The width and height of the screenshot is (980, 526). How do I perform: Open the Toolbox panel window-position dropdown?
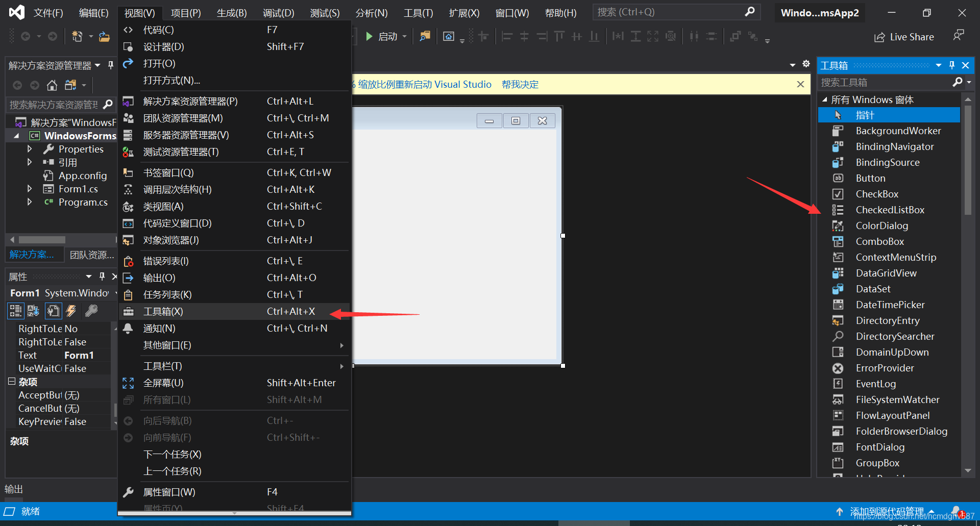[939, 65]
